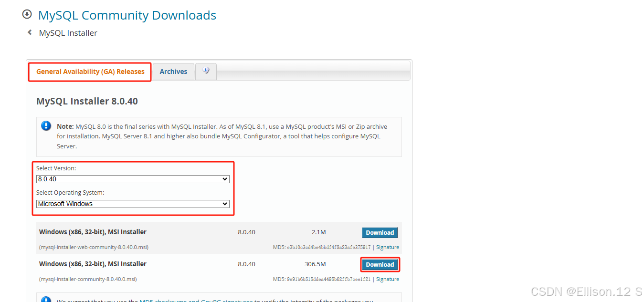Screen dimensions: 644x302
Task: Click the 2.1M file size value
Action: point(318,232)
